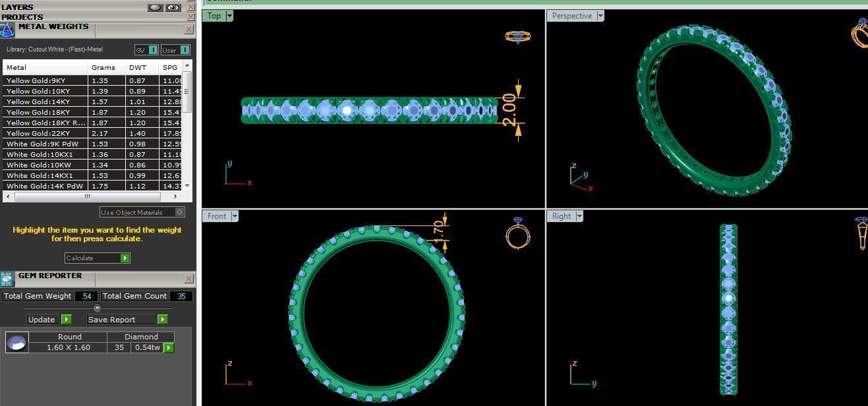Select the White Gold:10KW row
Image resolution: width=868 pixels, height=406 pixels.
[x=93, y=165]
